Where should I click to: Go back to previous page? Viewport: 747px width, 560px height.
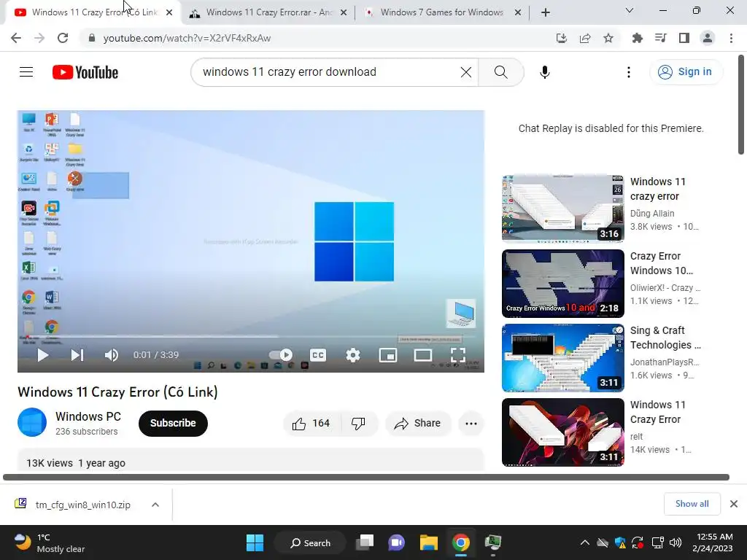16,38
